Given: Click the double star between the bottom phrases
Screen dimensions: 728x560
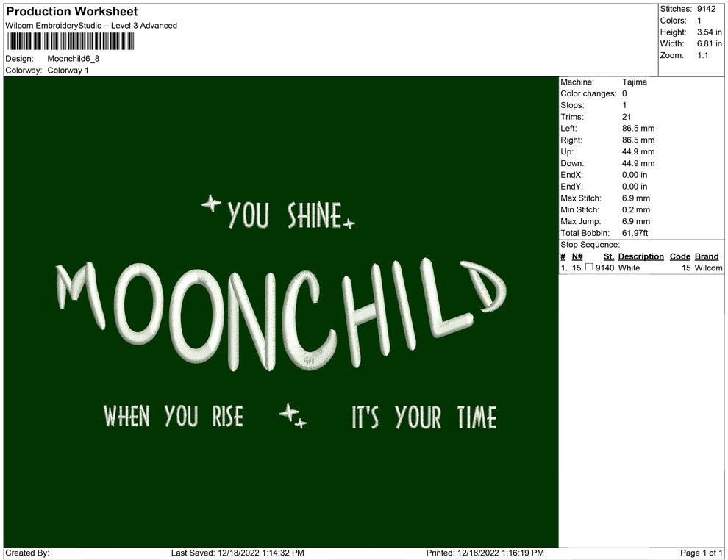Looking at the screenshot, I should coord(293,416).
